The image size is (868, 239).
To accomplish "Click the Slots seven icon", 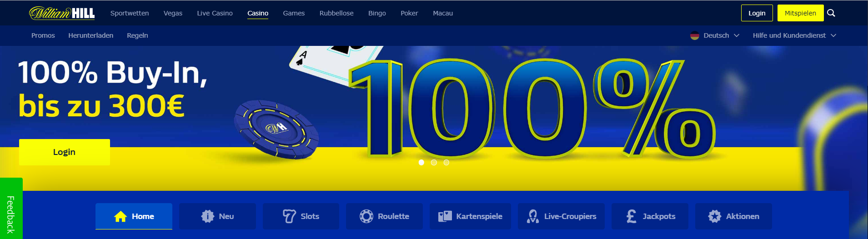I will click(289, 216).
